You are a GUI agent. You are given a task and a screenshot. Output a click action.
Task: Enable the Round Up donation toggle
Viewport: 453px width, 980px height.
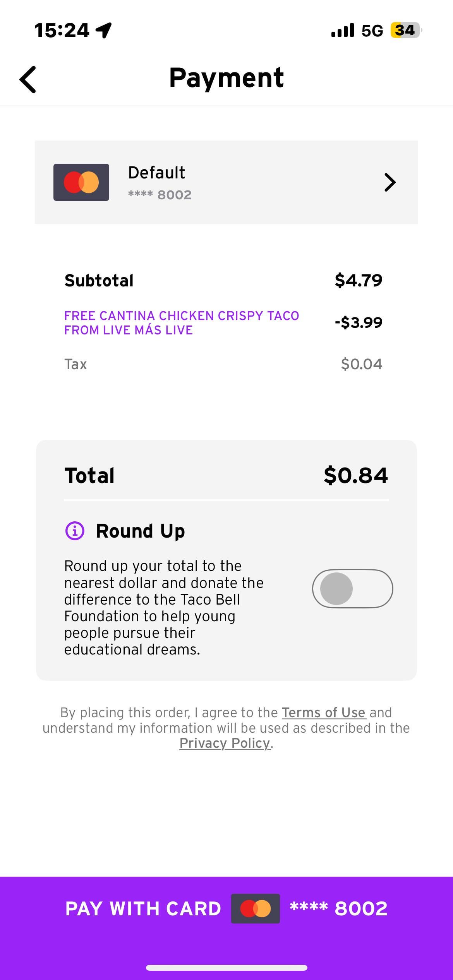pyautogui.click(x=352, y=589)
